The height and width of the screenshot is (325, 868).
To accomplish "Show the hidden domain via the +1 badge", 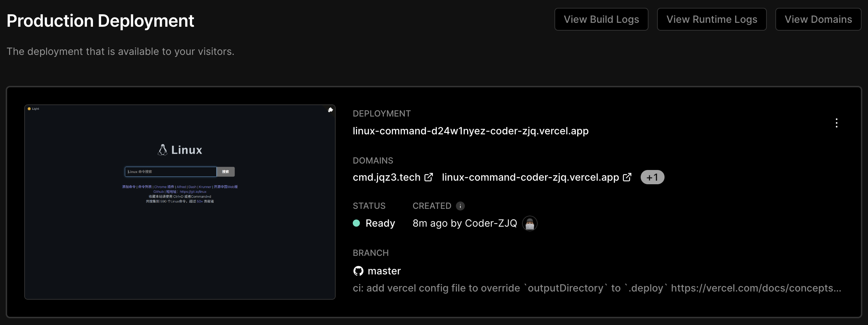I will pyautogui.click(x=652, y=177).
